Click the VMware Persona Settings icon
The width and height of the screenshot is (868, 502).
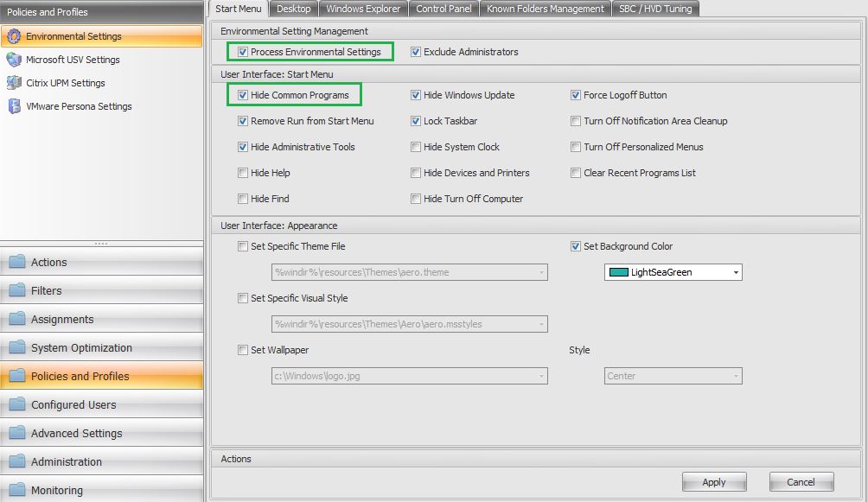tap(13, 106)
